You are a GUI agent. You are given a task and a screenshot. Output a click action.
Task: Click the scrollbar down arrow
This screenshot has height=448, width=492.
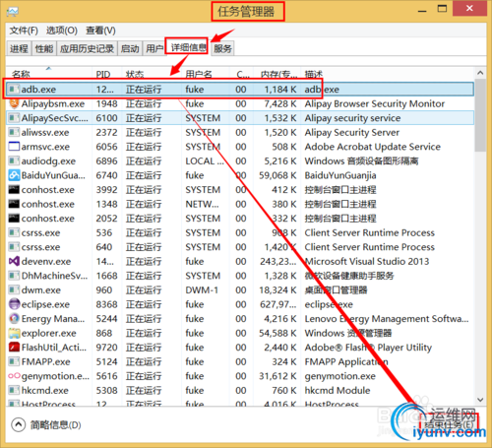(x=480, y=400)
